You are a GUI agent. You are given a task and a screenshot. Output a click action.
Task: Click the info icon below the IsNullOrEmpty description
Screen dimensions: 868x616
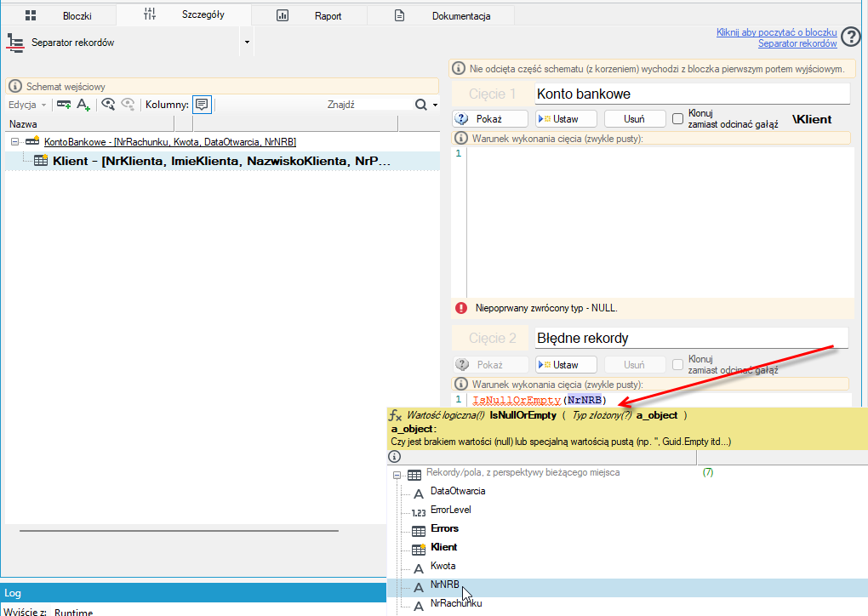[x=394, y=457]
